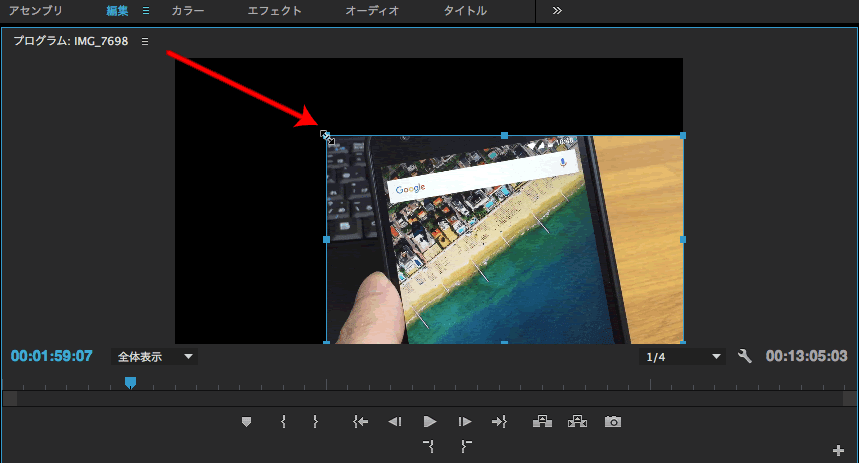Screen dimensions: 859x463
Task: Click the time ruler scroll bar below the ruler
Action: 430,398
